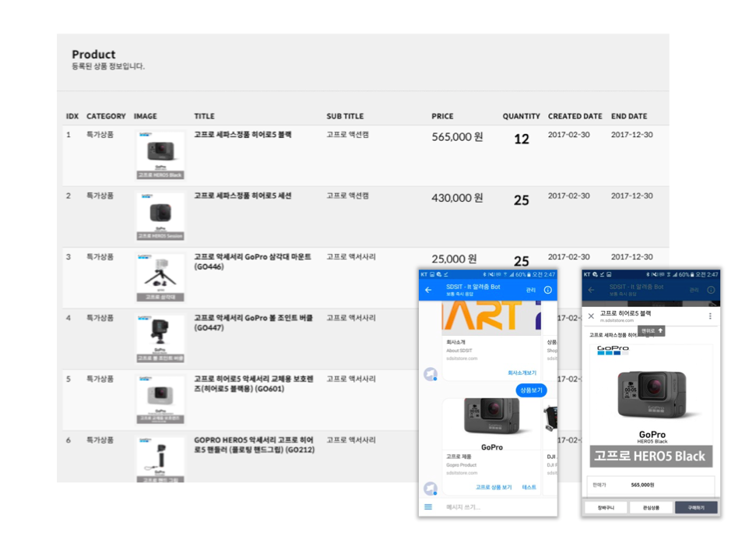Image resolution: width=756 pixels, height=547 pixels.
Task: Click the TITLE column header
Action: pyautogui.click(x=205, y=116)
